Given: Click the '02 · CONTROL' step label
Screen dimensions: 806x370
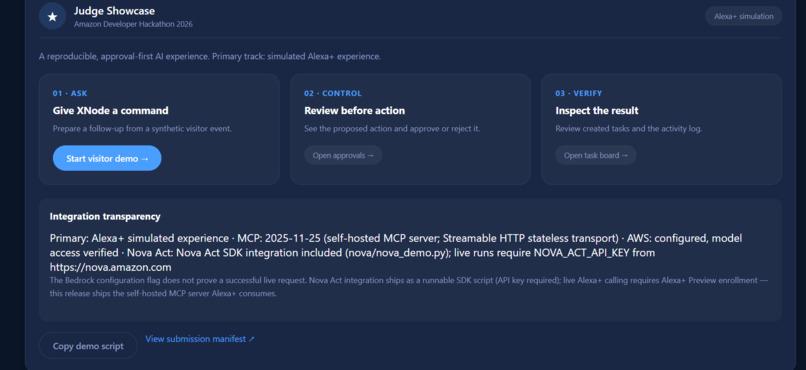Looking at the screenshot, I should pos(333,94).
